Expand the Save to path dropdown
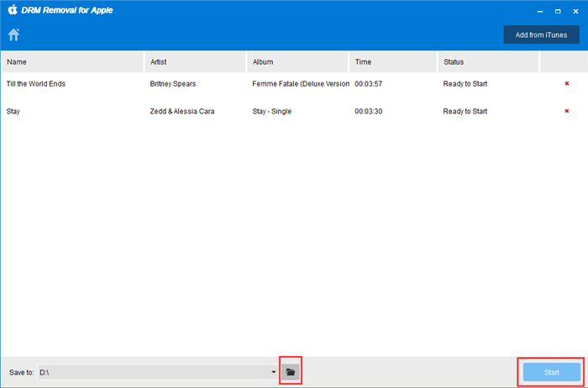 [273, 372]
